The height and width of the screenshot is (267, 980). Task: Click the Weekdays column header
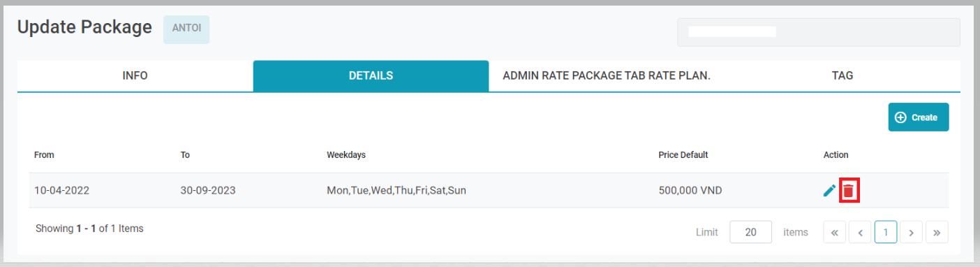(346, 154)
